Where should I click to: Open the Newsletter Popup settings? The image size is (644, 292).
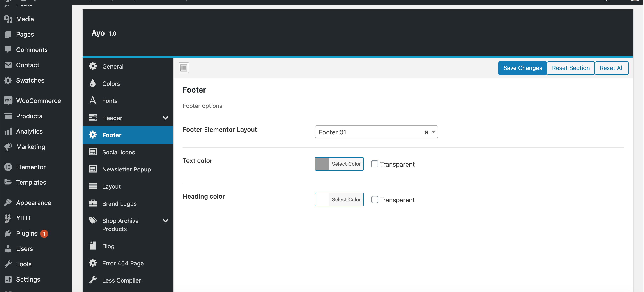point(126,169)
